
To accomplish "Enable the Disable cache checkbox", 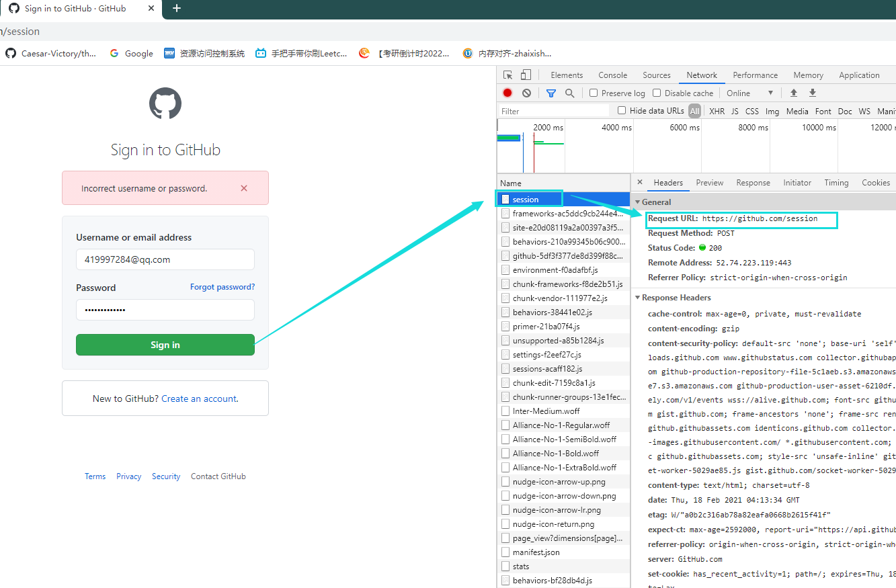I will pos(657,93).
